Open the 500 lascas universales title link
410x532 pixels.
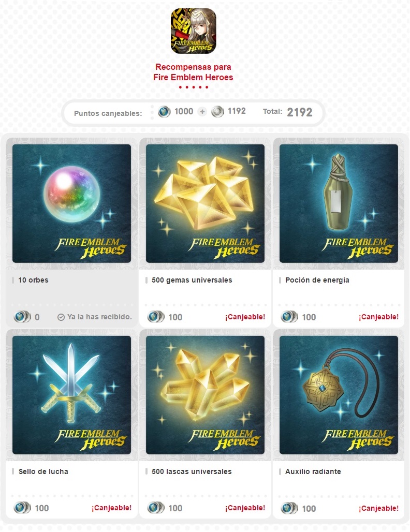192,471
